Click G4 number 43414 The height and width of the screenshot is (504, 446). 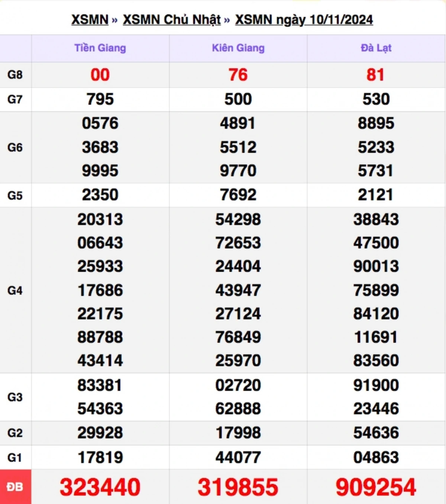click(x=100, y=361)
